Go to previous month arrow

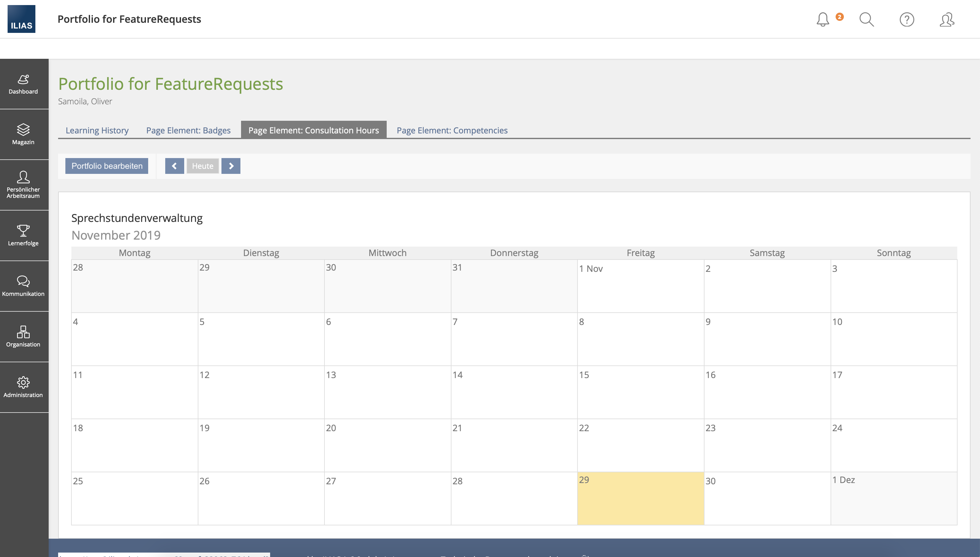(174, 166)
